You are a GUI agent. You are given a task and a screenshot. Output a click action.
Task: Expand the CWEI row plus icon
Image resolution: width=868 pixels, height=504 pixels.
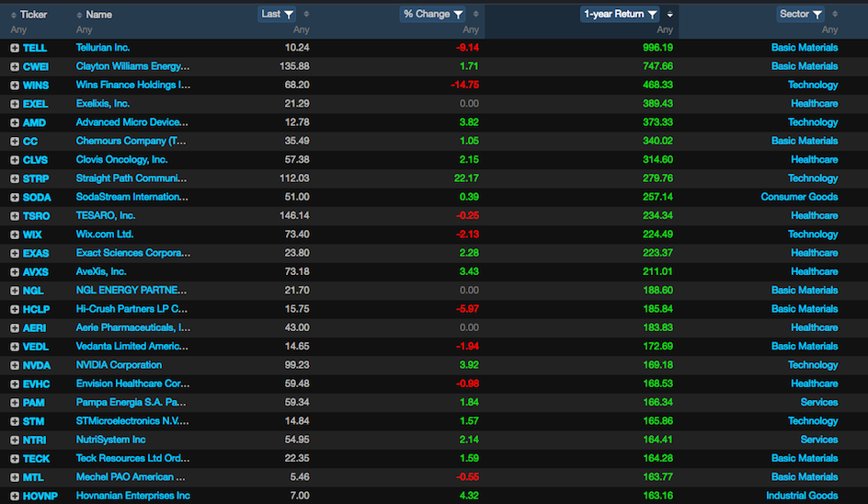pos(15,66)
